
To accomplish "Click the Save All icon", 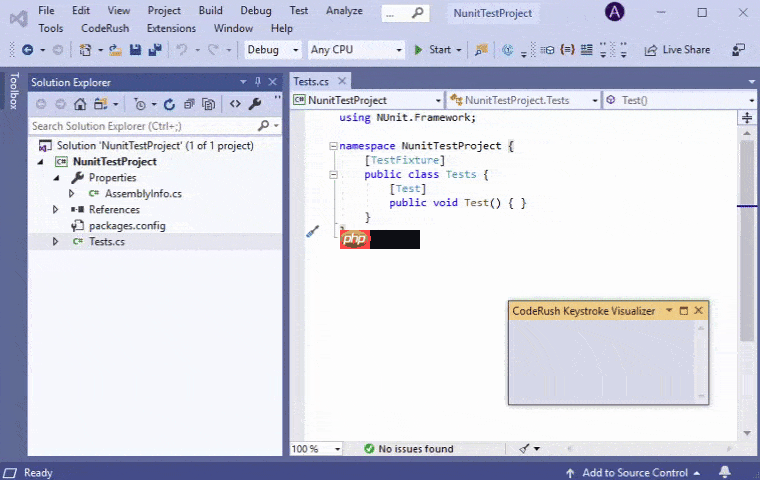I will coord(155,49).
